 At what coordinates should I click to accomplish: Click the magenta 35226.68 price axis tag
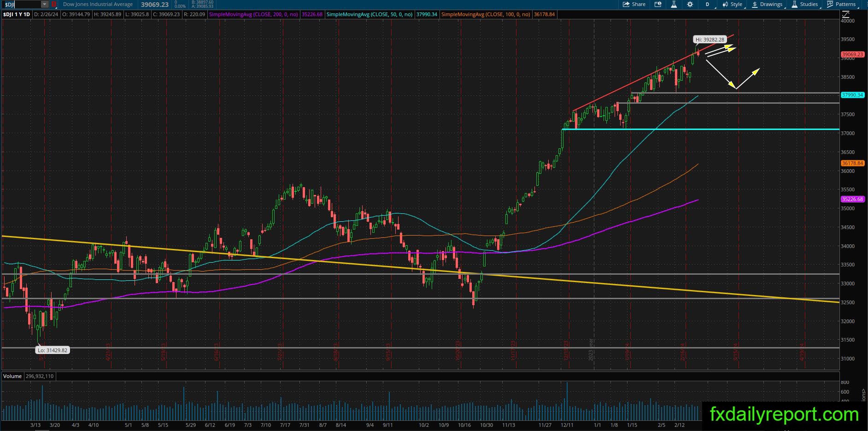852,199
